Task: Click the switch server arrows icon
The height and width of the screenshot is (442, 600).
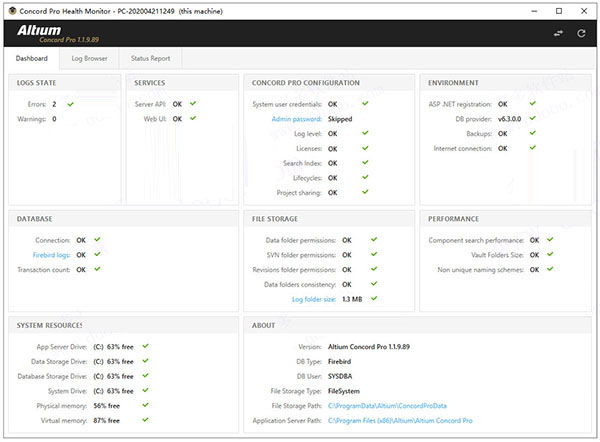Action: click(x=558, y=34)
